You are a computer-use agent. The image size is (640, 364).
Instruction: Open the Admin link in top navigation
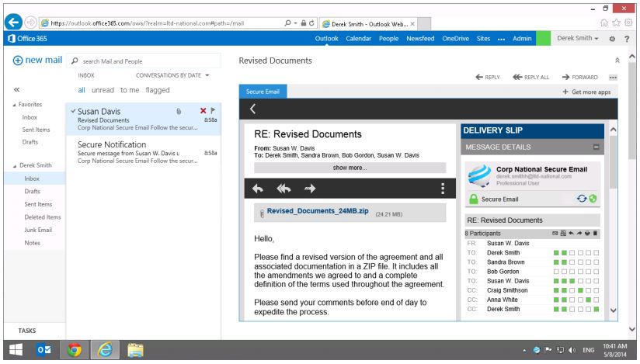coord(522,38)
